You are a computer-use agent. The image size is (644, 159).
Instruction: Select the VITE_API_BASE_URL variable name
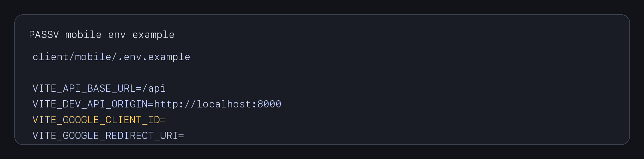click(84, 88)
